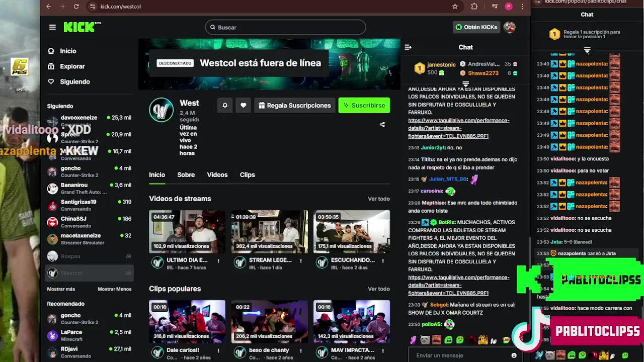Expand the leaderboard under jamestonic row
This screenshot has width=644, height=362.
465,83
